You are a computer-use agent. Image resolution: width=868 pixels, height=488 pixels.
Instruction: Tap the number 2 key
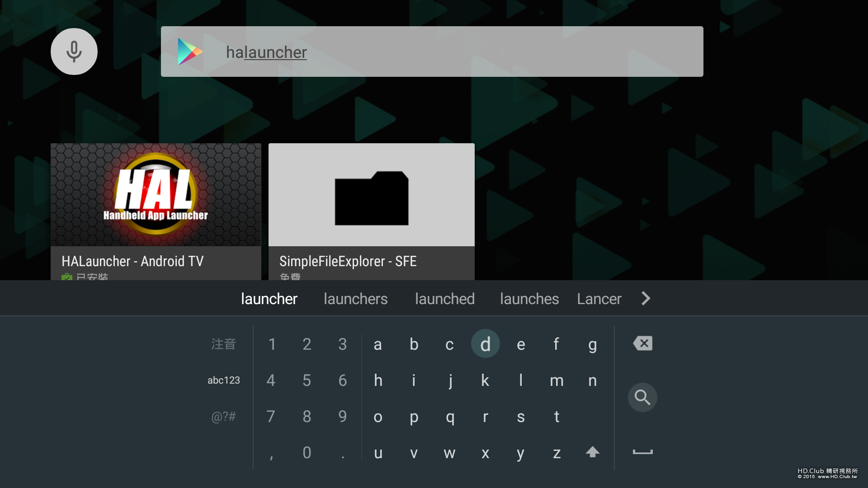(307, 344)
